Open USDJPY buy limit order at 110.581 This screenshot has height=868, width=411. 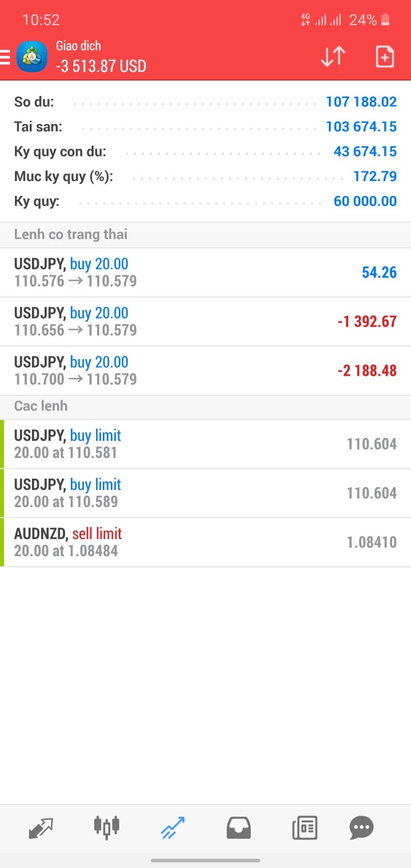tap(205, 444)
